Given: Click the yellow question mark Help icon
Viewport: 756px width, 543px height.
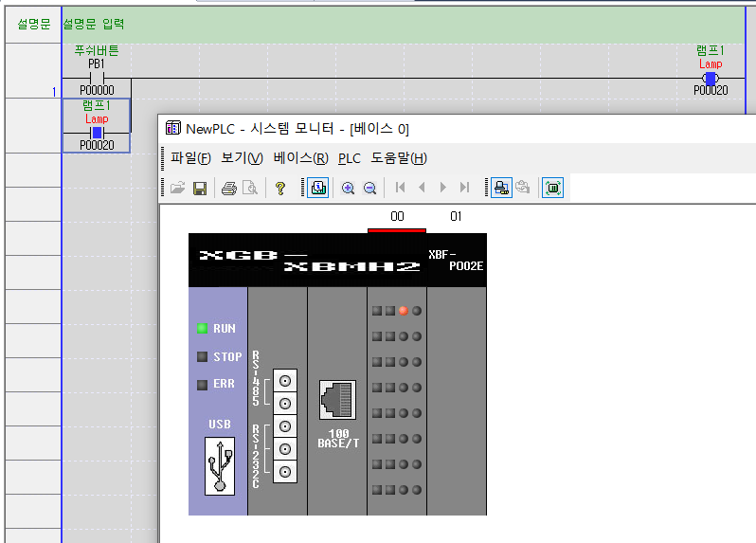Looking at the screenshot, I should click(280, 188).
